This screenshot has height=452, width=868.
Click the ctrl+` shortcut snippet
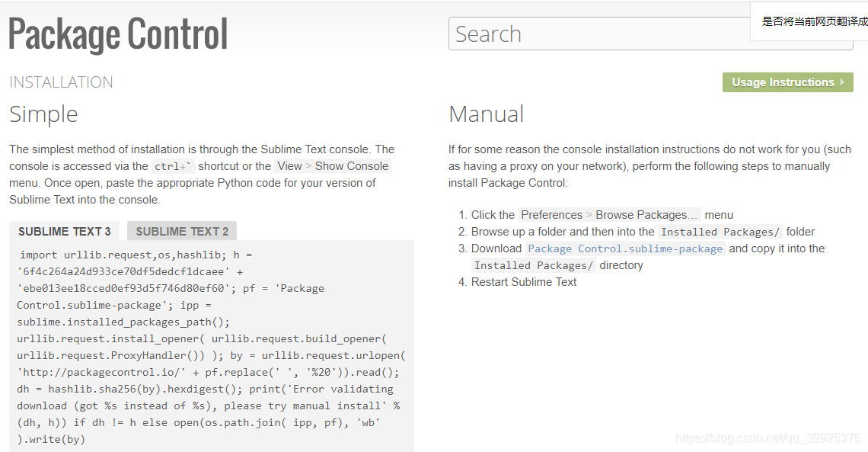173,165
